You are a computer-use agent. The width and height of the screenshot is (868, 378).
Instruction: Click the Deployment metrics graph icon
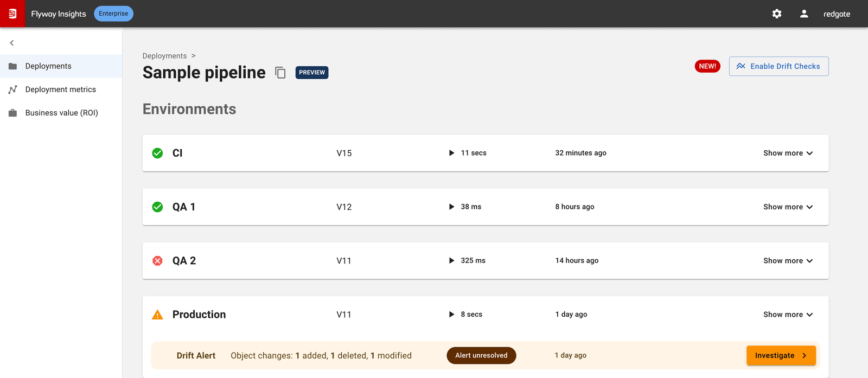(x=12, y=89)
